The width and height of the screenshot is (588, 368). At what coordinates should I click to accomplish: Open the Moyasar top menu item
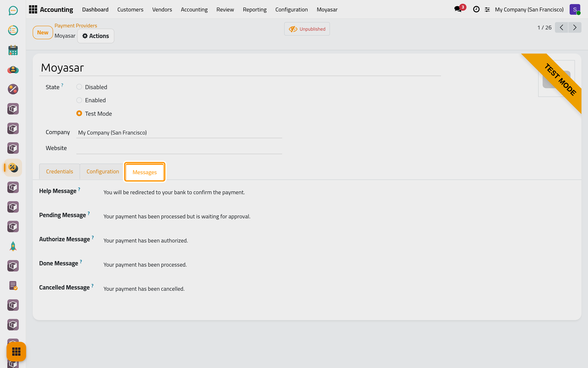327,10
